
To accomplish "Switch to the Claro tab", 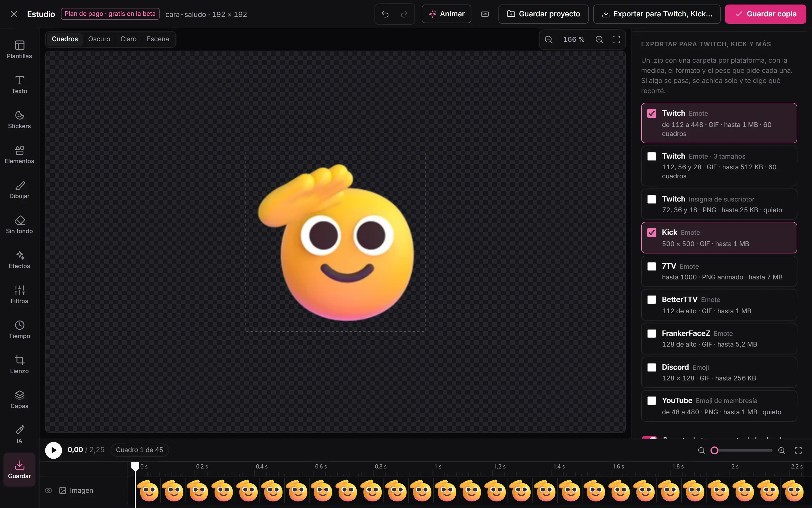I will pyautogui.click(x=129, y=39).
